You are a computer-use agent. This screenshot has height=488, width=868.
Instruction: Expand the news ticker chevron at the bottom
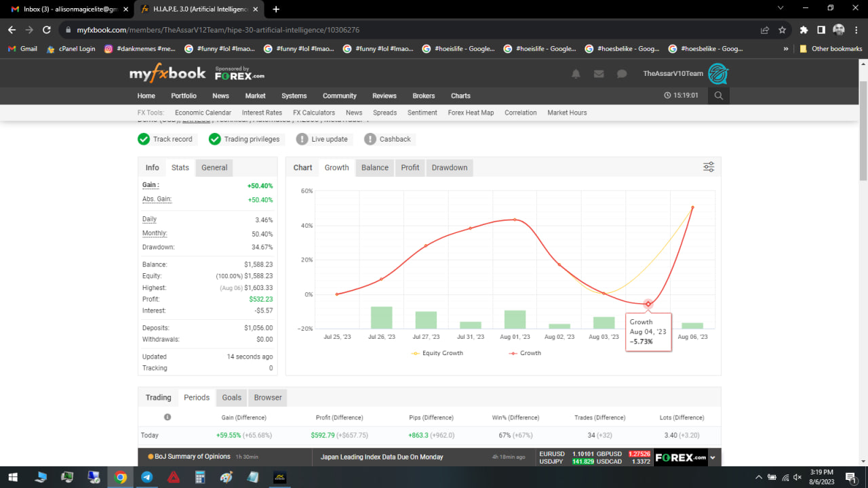[713, 457]
